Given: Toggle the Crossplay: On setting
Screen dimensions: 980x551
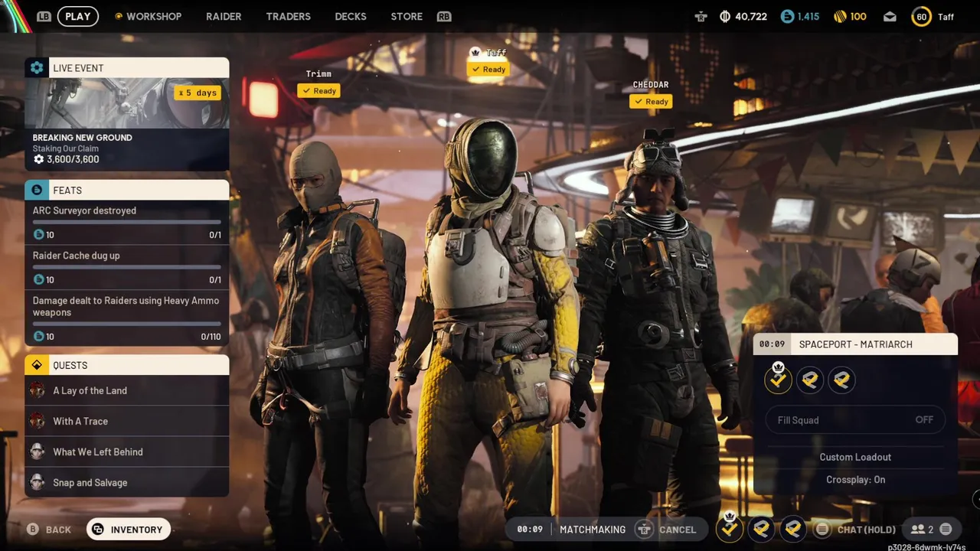Looking at the screenshot, I should pos(855,480).
